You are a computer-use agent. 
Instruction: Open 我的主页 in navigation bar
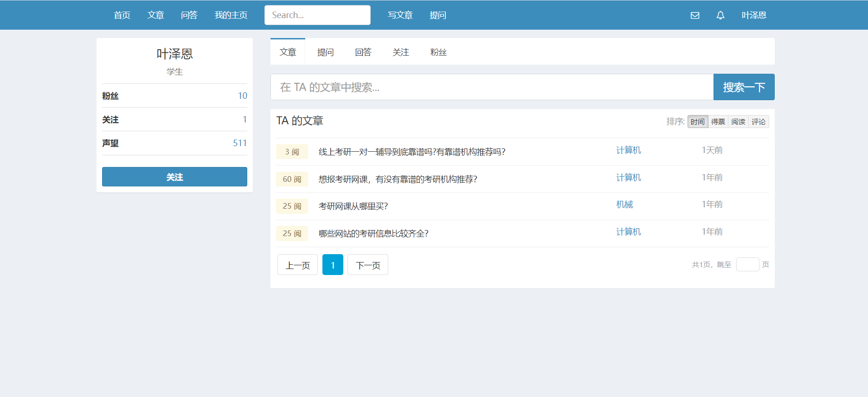[x=231, y=15]
